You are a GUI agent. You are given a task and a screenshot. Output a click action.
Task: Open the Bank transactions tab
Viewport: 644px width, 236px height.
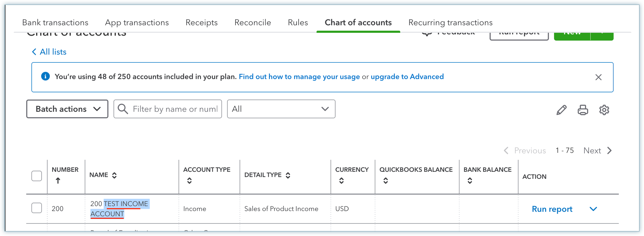click(55, 23)
